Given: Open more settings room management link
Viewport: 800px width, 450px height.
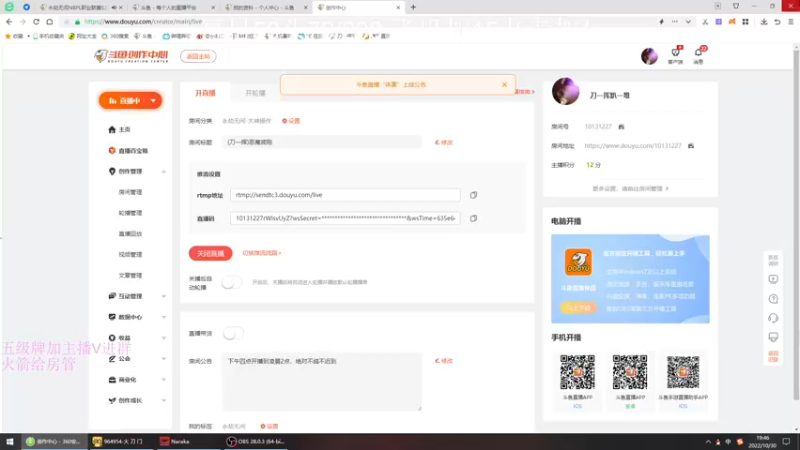Looking at the screenshot, I should click(630, 189).
